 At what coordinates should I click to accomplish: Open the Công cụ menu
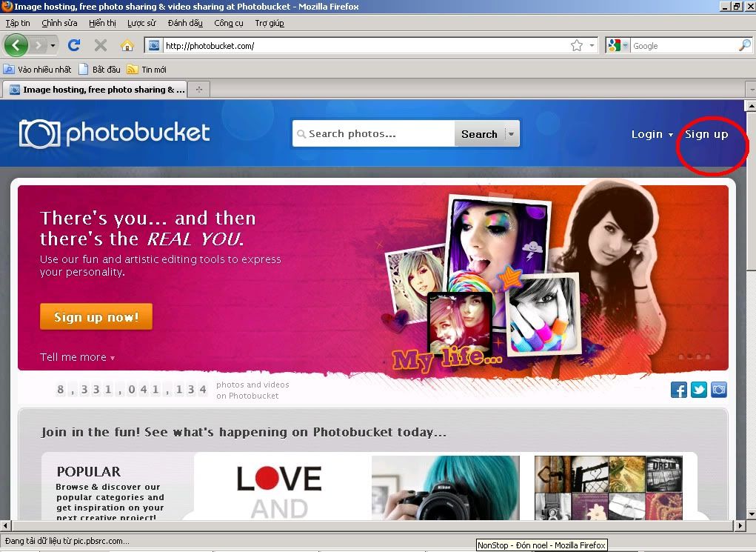click(x=229, y=23)
